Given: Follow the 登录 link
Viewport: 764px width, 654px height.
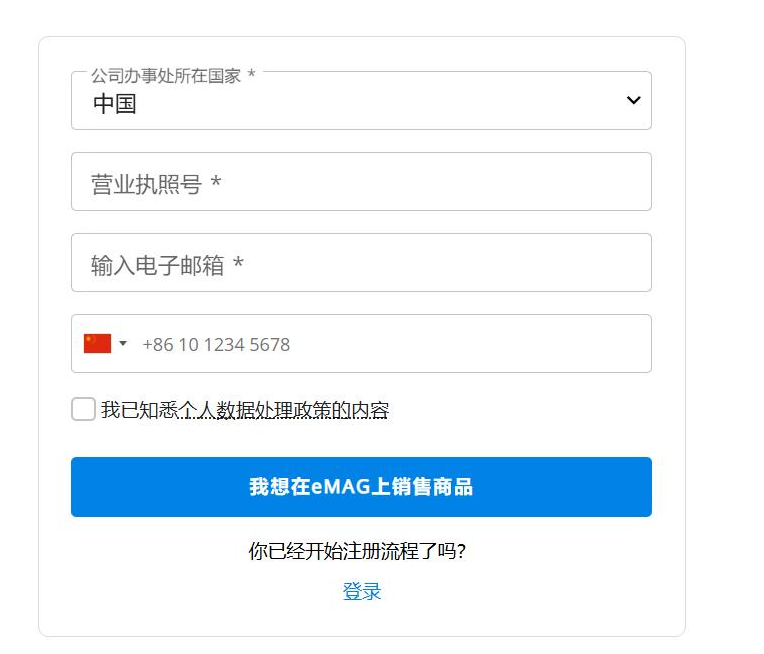Looking at the screenshot, I should pos(362,591).
